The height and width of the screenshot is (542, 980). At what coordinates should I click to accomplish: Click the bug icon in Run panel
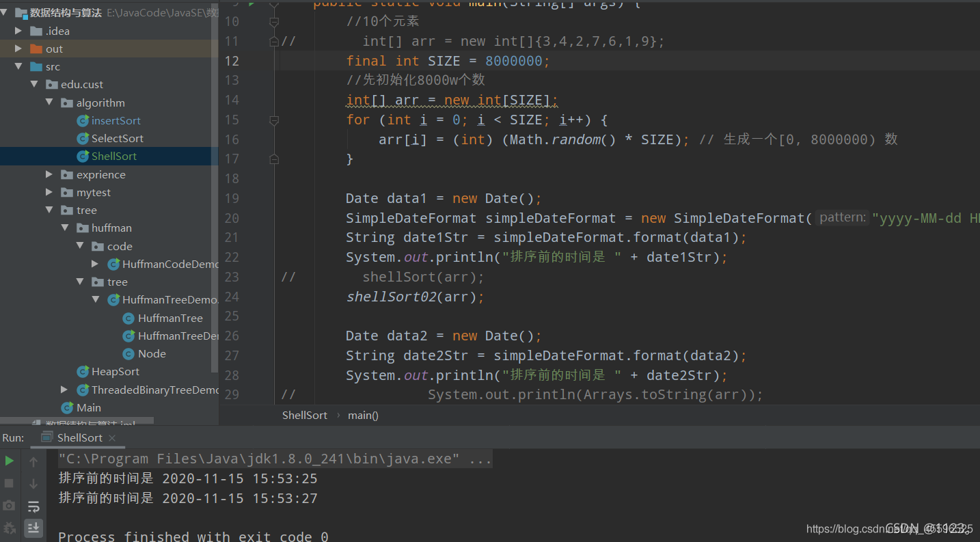(9, 528)
